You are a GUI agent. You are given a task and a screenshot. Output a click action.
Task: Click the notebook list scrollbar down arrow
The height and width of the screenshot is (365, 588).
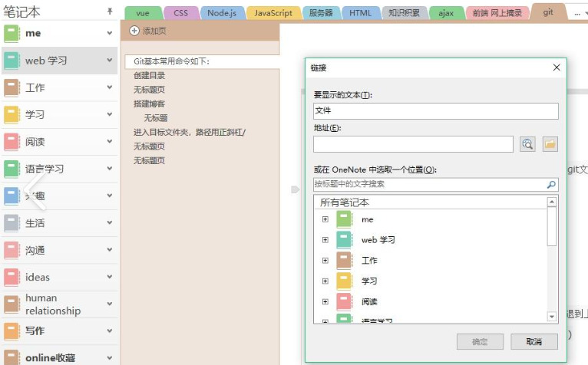click(x=551, y=316)
